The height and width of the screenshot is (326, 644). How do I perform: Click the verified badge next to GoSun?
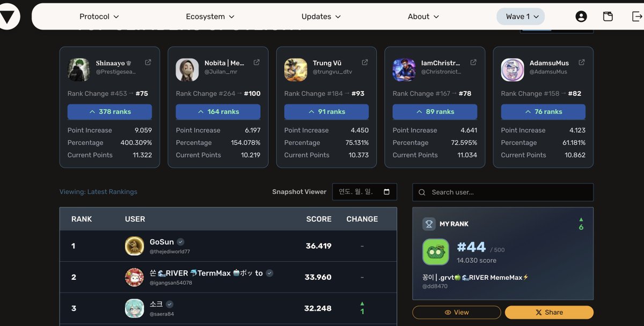click(x=181, y=242)
